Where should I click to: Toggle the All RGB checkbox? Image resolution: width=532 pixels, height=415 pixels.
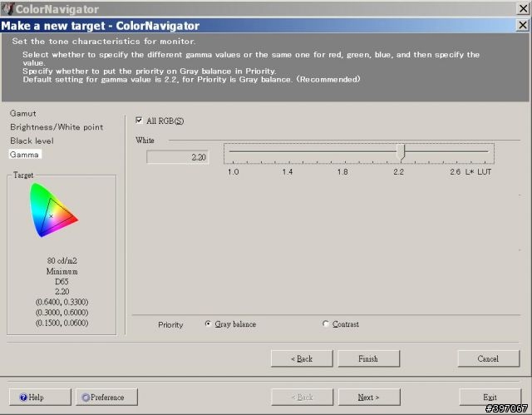(139, 120)
